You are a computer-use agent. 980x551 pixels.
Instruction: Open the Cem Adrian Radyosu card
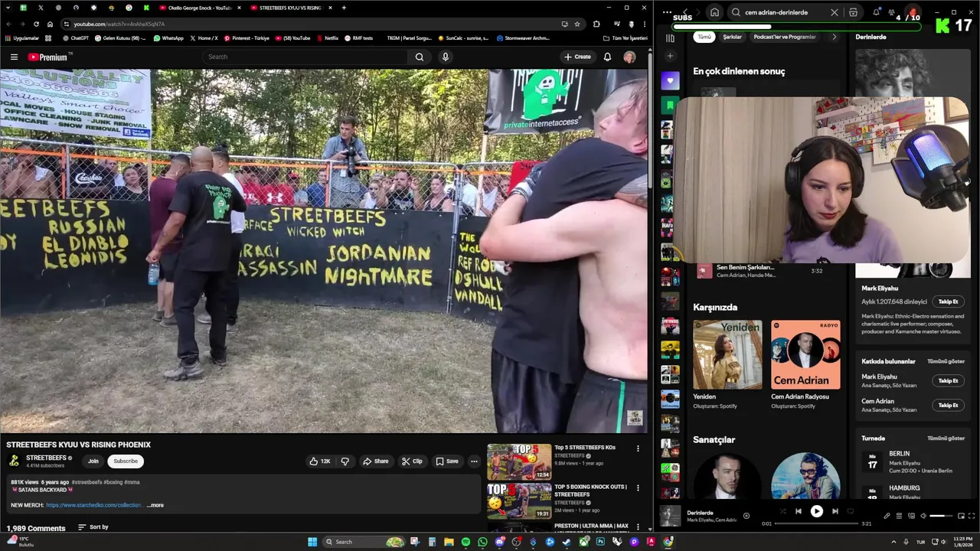(805, 364)
